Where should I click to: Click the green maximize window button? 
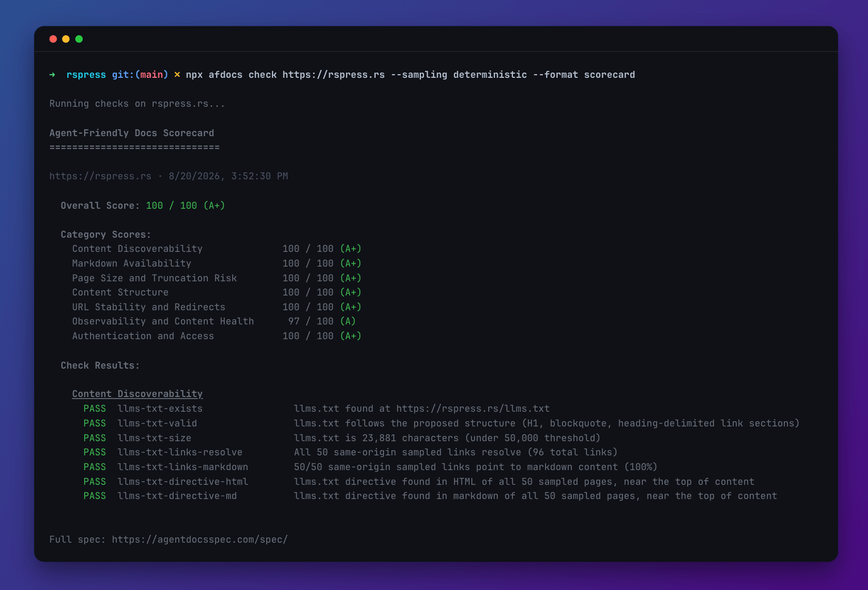79,39
